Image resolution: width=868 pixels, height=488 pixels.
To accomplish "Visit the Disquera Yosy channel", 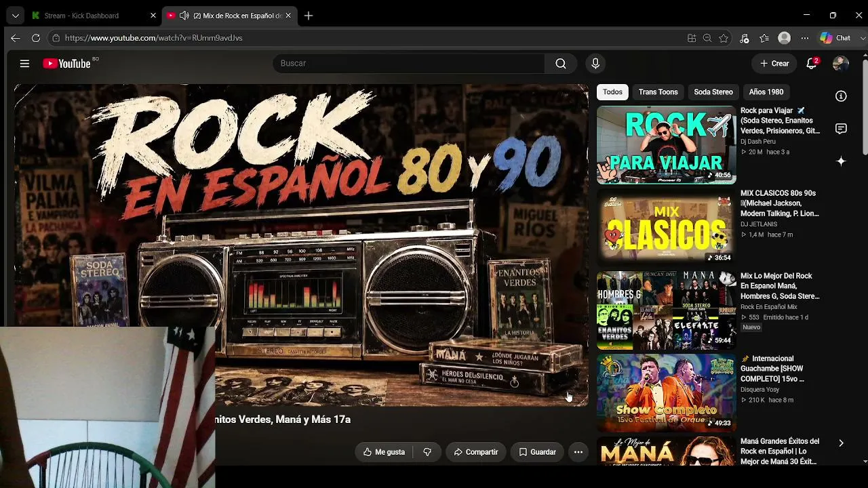I will (x=760, y=390).
